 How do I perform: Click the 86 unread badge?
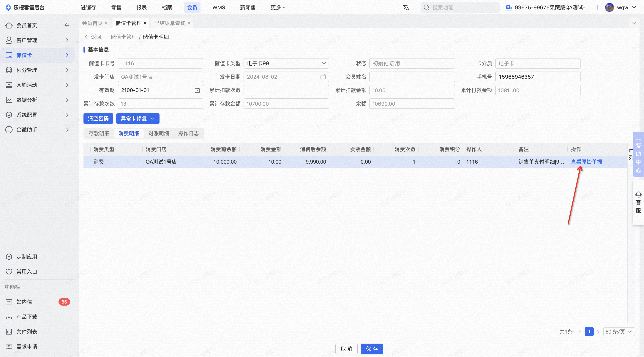click(64, 302)
